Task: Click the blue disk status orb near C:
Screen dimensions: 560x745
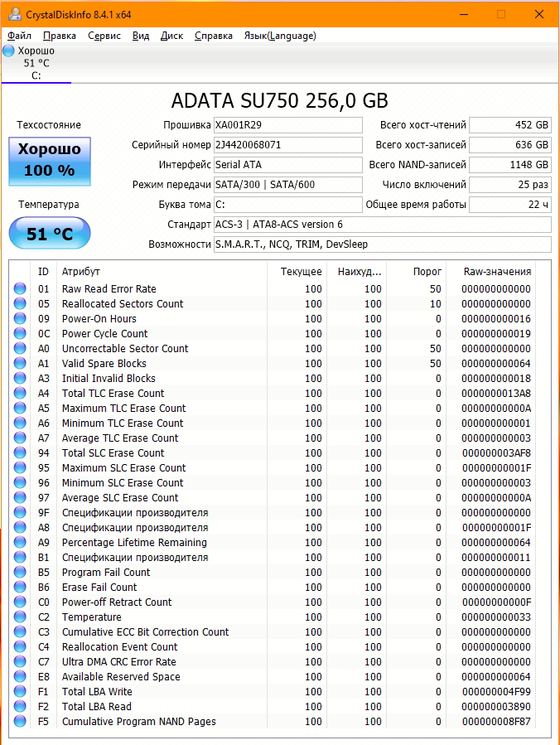Action: point(8,51)
